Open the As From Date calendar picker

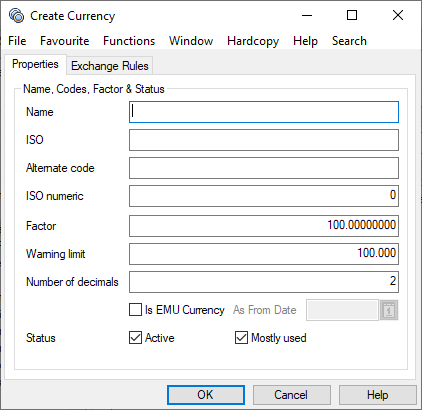(389, 310)
